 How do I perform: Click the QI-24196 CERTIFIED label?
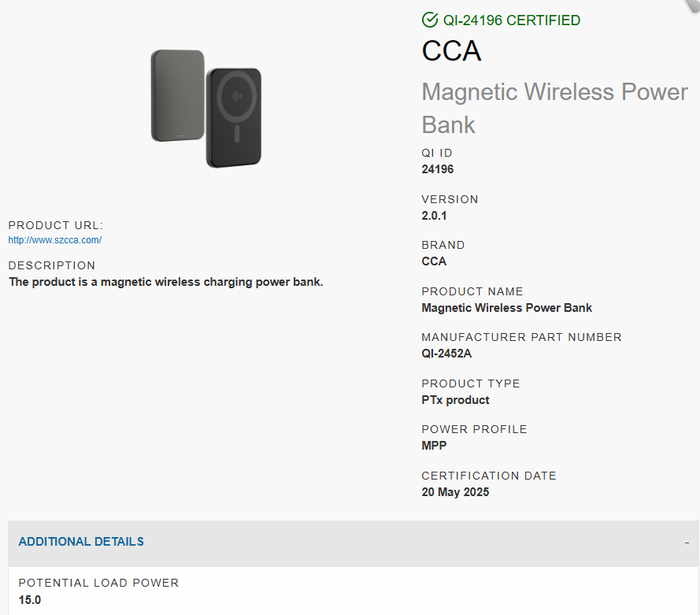(x=512, y=20)
